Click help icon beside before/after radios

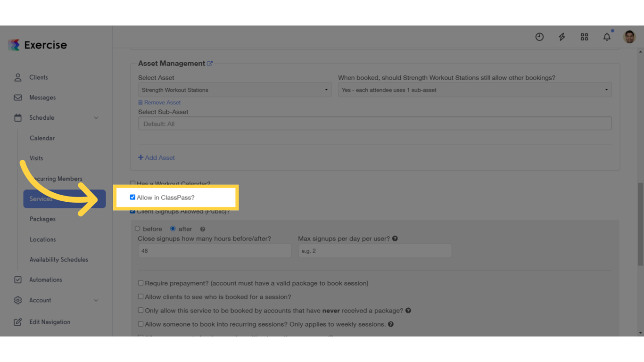pyautogui.click(x=203, y=229)
